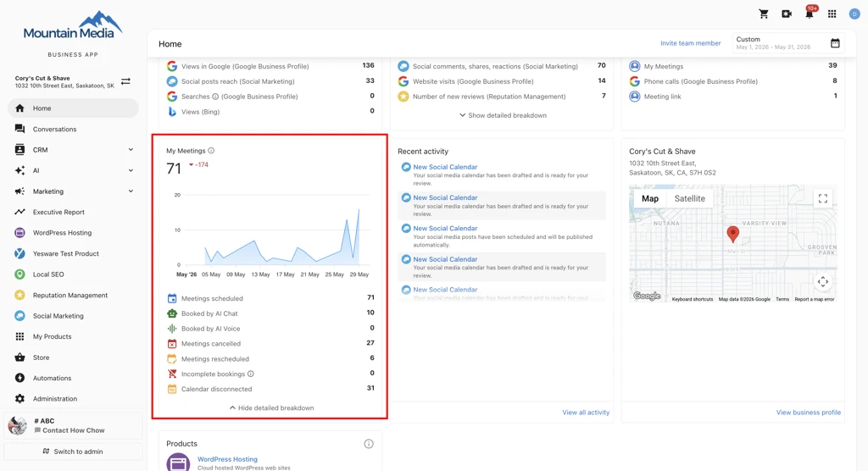The image size is (868, 471).
Task: Expand the AI sidebar menu
Action: click(131, 170)
